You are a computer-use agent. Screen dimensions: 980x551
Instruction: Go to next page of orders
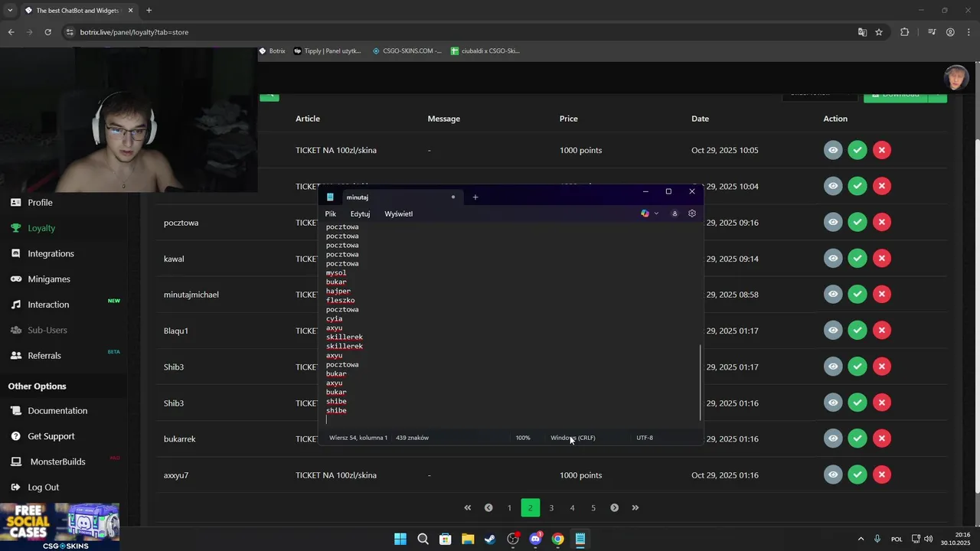tap(614, 508)
